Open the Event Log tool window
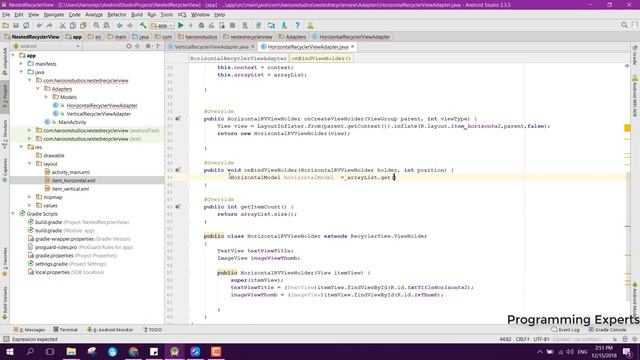The width and height of the screenshot is (640, 360). (x=565, y=329)
